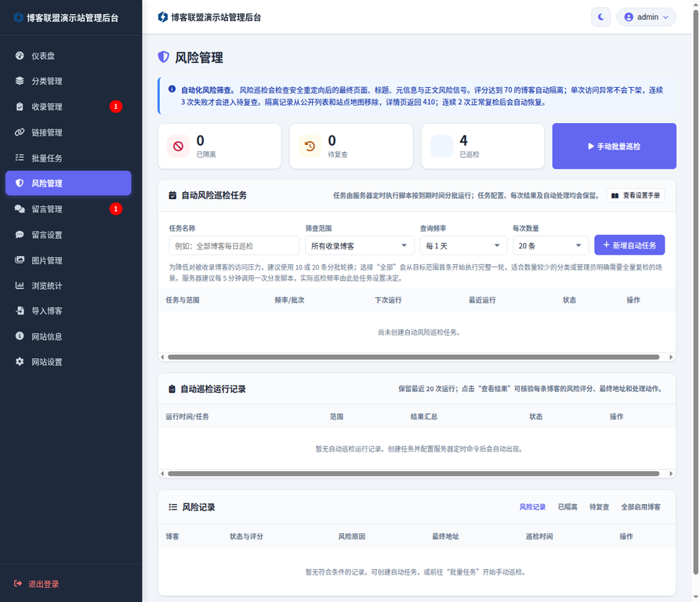Screen dimensions: 700x602
Task: Open the 图片管理 images icon
Action: coord(19,260)
